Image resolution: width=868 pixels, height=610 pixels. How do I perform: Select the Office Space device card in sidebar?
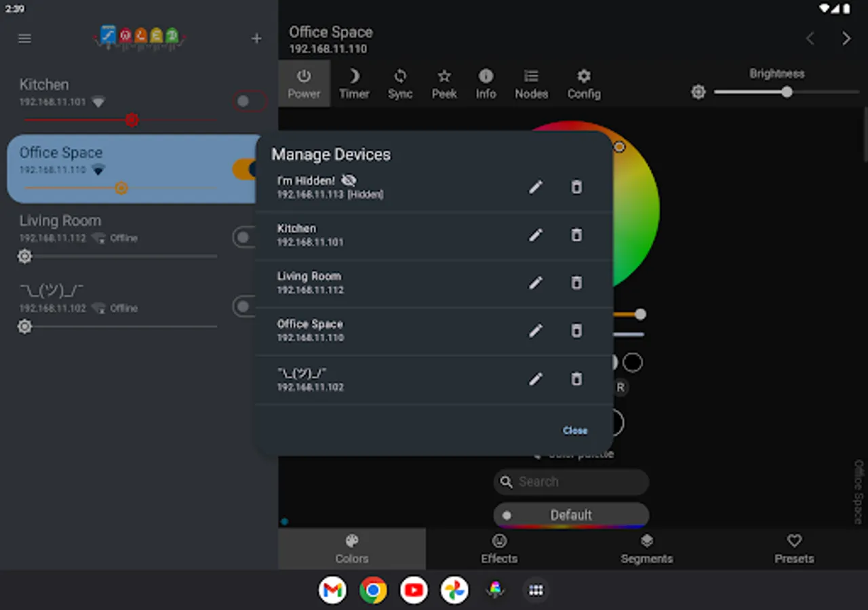[132, 168]
